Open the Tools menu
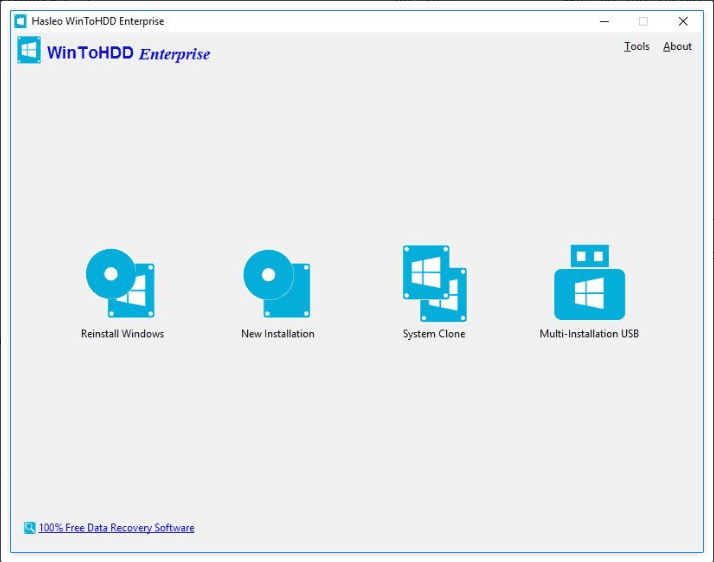Image resolution: width=714 pixels, height=562 pixels. (637, 46)
